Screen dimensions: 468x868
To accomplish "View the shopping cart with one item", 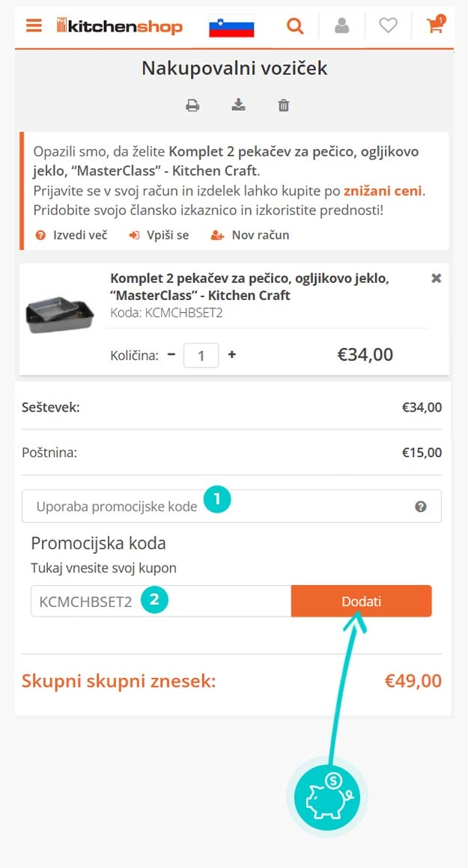I will 434,25.
